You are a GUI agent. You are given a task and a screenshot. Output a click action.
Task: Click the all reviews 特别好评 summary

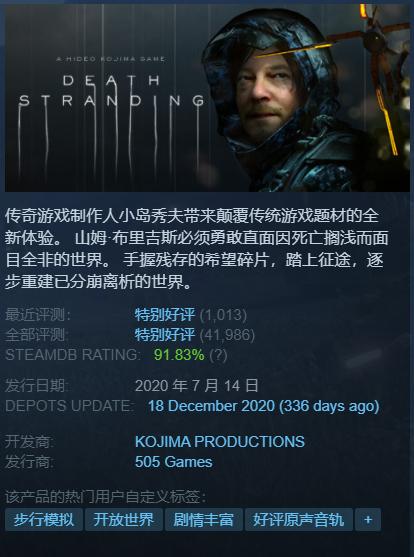pyautogui.click(x=165, y=335)
